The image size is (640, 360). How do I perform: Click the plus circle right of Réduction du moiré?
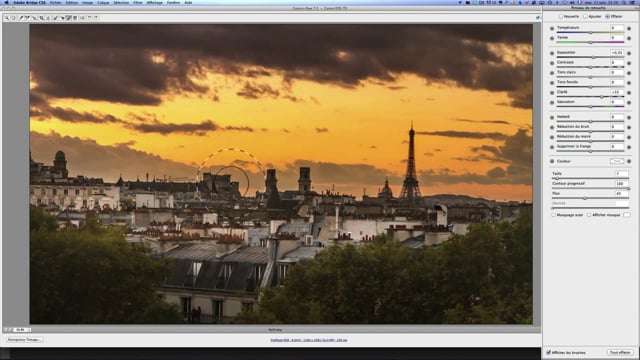[x=629, y=137]
